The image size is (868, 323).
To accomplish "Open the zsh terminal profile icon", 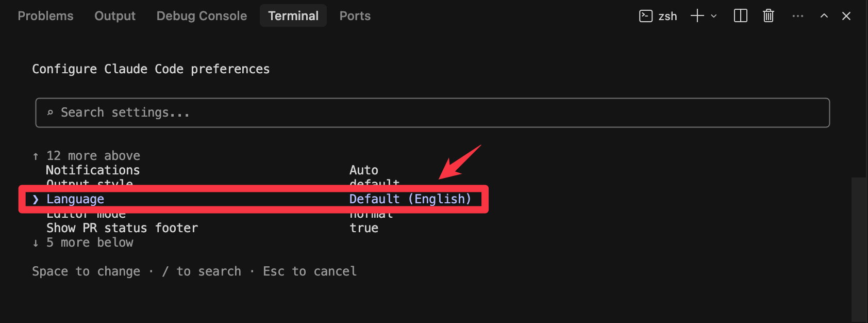I will coord(646,16).
